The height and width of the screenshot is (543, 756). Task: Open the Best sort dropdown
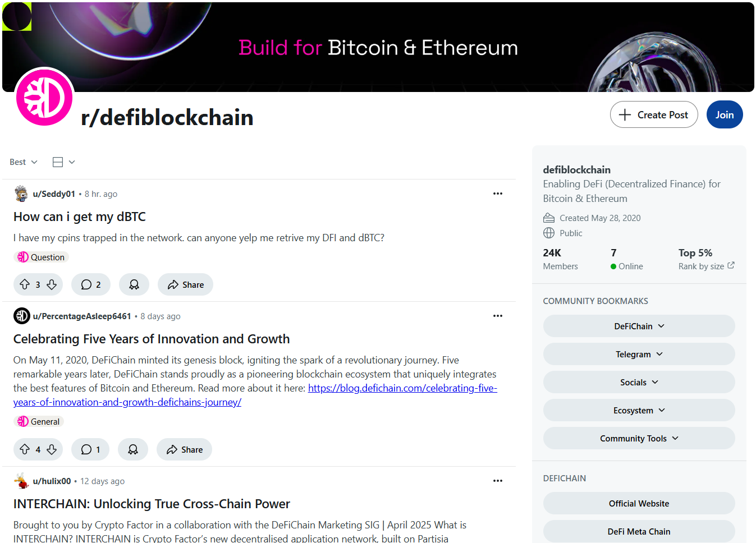point(24,162)
